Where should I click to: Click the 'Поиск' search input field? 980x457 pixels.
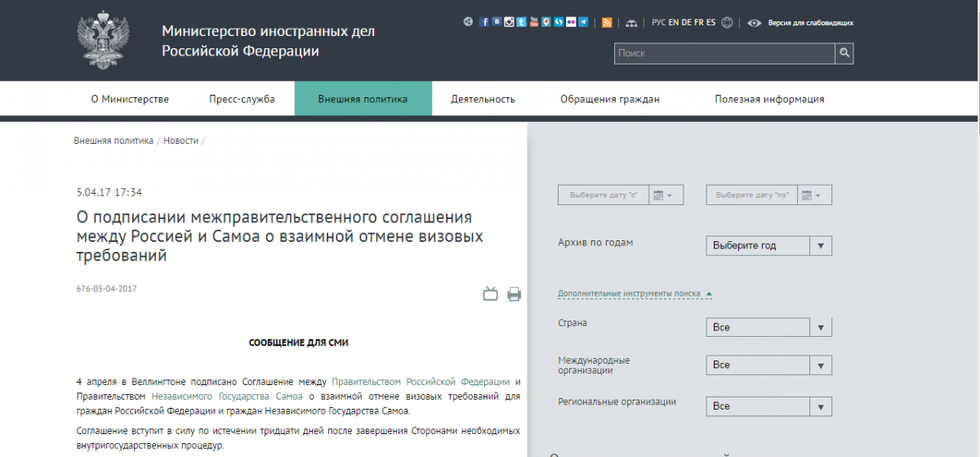point(724,54)
